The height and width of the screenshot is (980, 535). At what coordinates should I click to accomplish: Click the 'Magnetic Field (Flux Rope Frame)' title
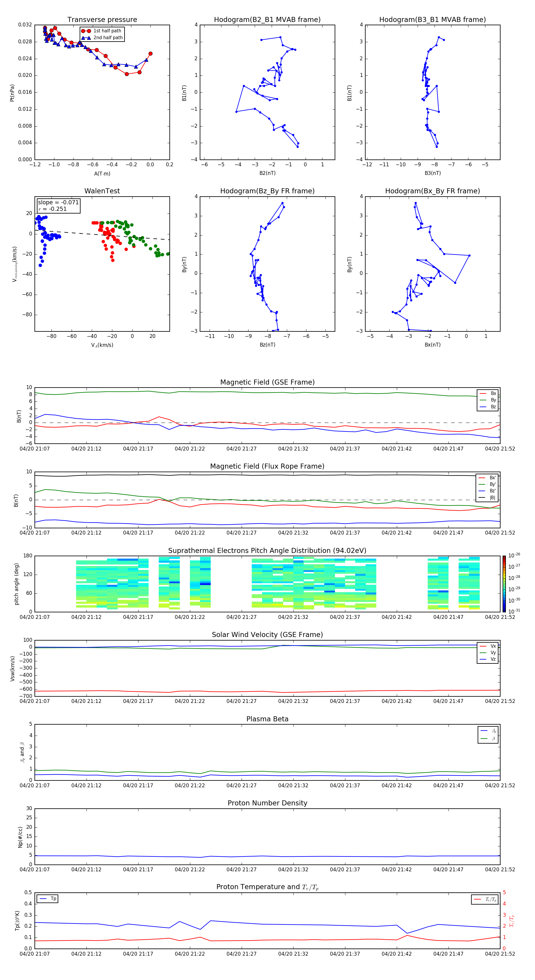click(x=267, y=467)
